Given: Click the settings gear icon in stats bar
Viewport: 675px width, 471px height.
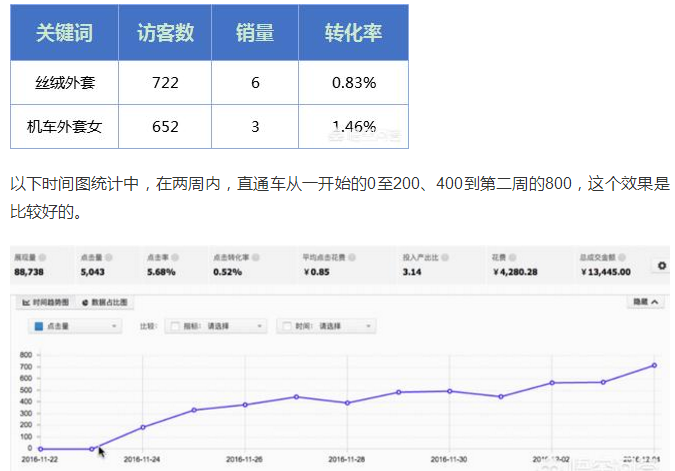Looking at the screenshot, I should [660, 266].
